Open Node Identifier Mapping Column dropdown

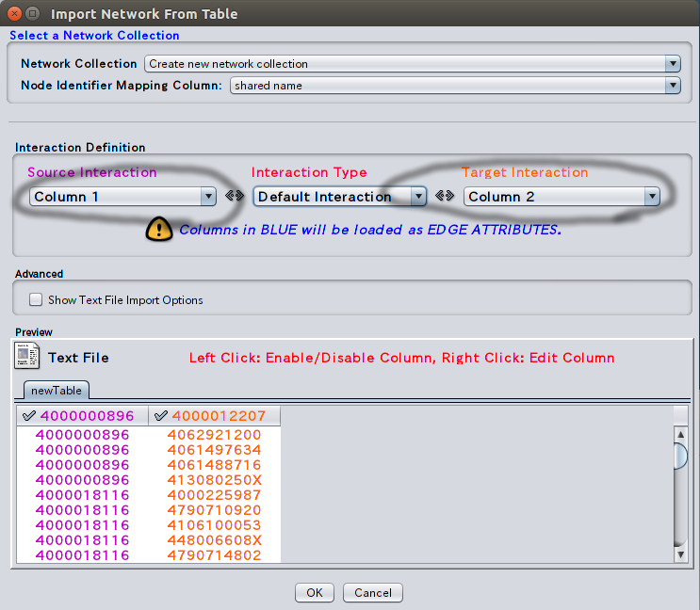[x=455, y=85]
